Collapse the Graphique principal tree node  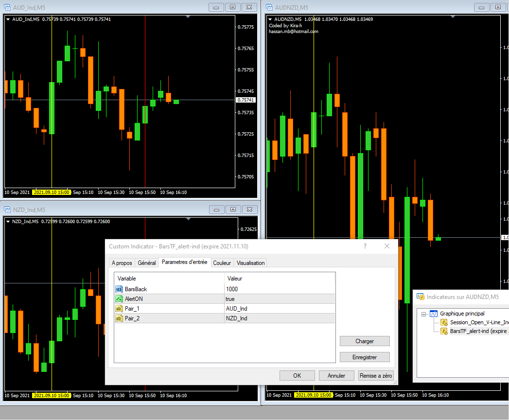[x=423, y=314]
